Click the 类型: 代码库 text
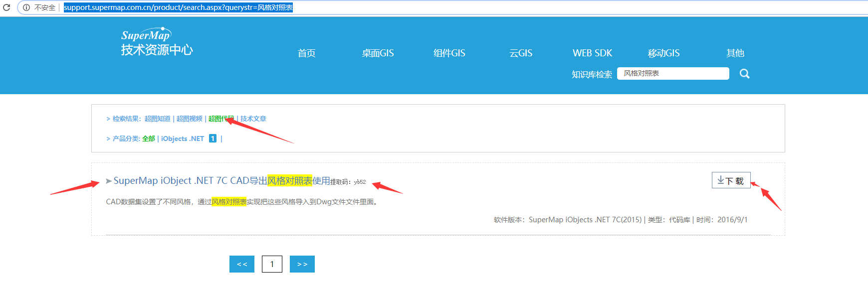868x284 pixels. point(669,220)
